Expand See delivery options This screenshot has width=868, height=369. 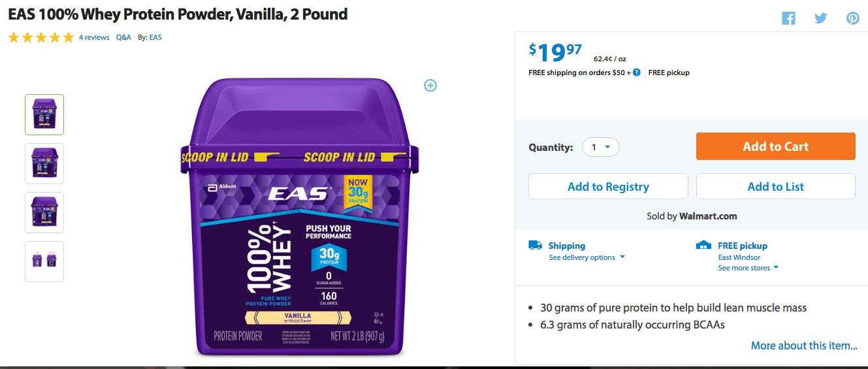tap(587, 257)
